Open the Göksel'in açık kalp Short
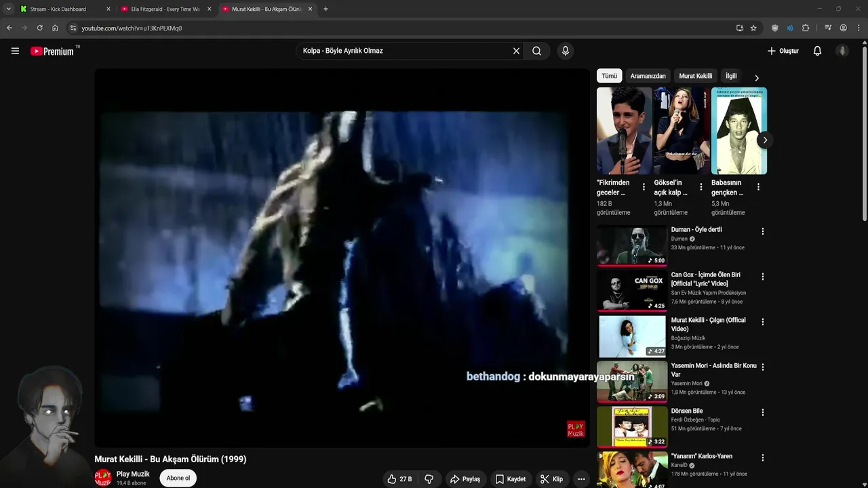Viewport: 868px width, 488px height. pos(682,131)
